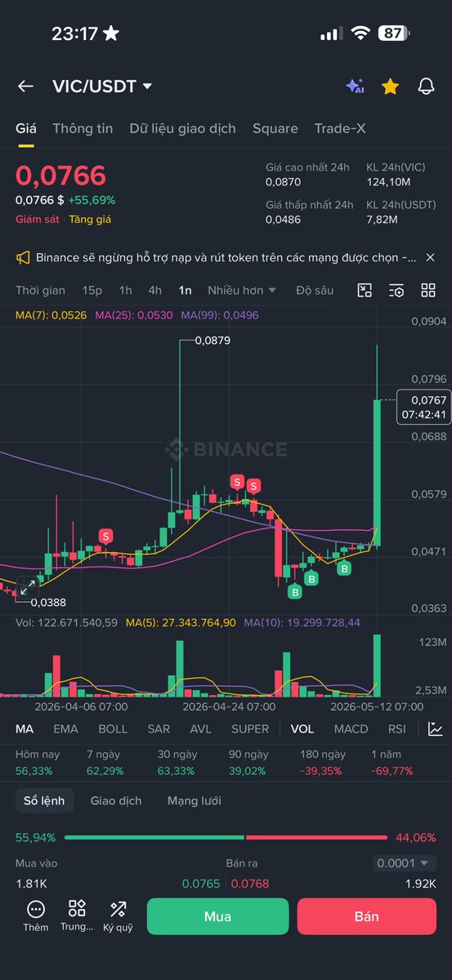Select the EMA indicator
Viewport: 452px width, 980px height.
tap(66, 728)
